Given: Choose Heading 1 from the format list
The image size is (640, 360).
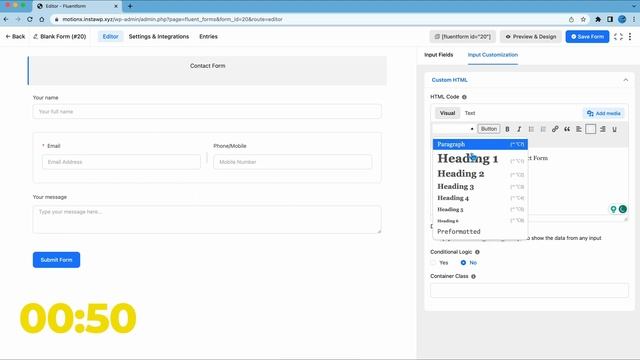Looking at the screenshot, I should point(480,159).
